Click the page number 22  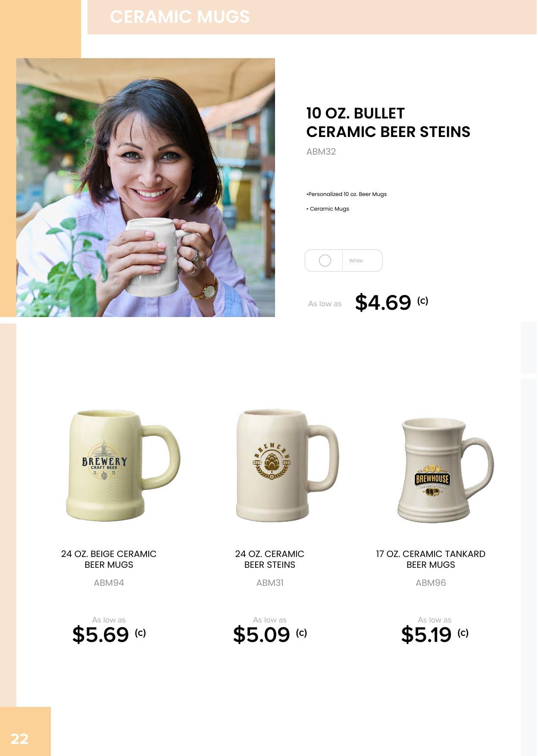click(x=19, y=739)
